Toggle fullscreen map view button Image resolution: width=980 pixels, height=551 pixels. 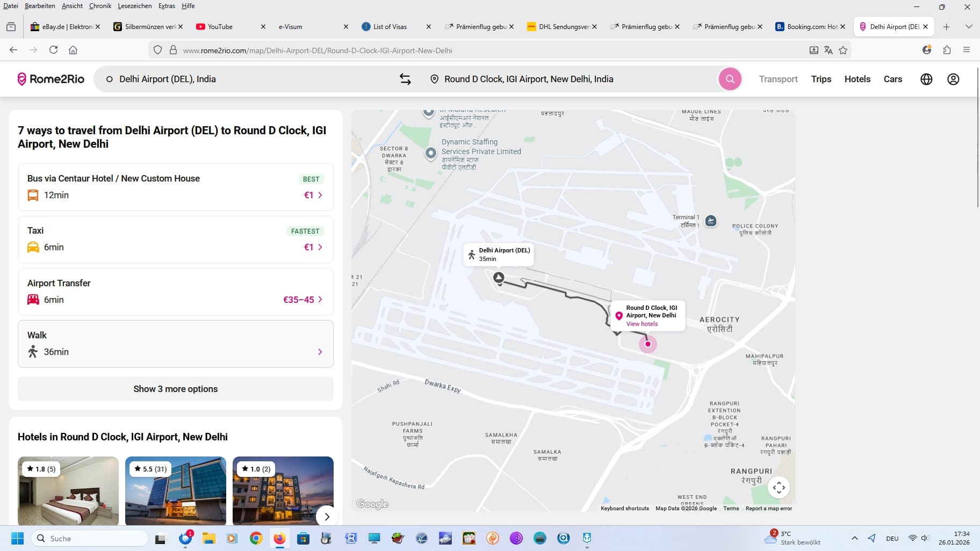pos(779,487)
